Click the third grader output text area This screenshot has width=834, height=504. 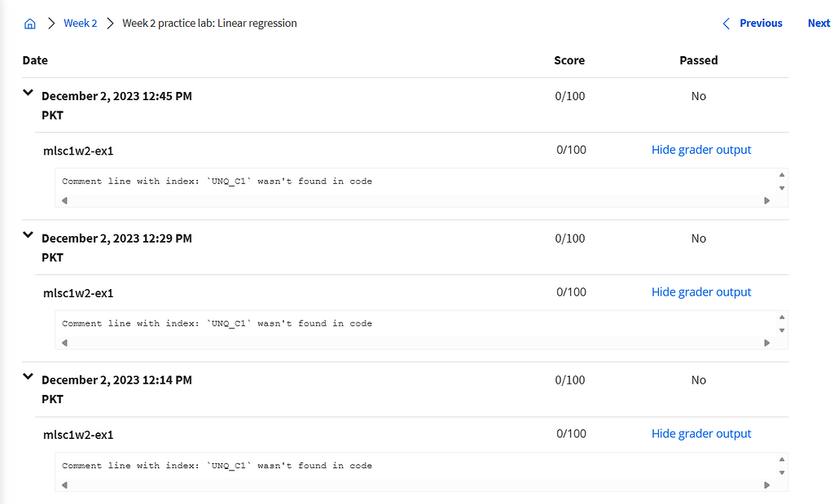tap(407, 466)
